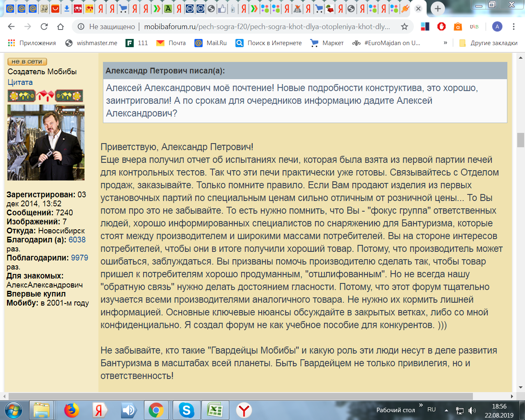The width and height of the screenshot is (525, 420).
Task: Open the new tab plus button
Action: [x=438, y=9]
